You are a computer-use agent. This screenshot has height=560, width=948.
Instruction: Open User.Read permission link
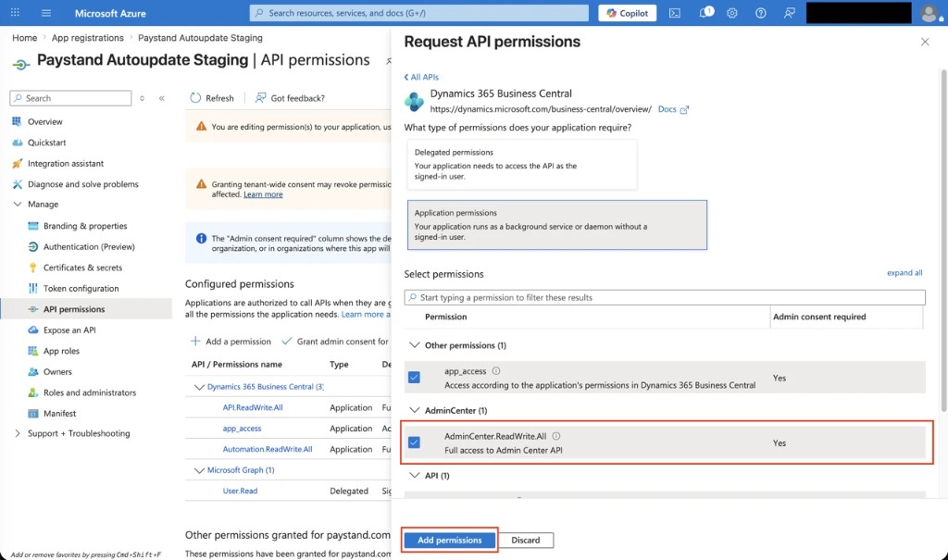coord(240,492)
